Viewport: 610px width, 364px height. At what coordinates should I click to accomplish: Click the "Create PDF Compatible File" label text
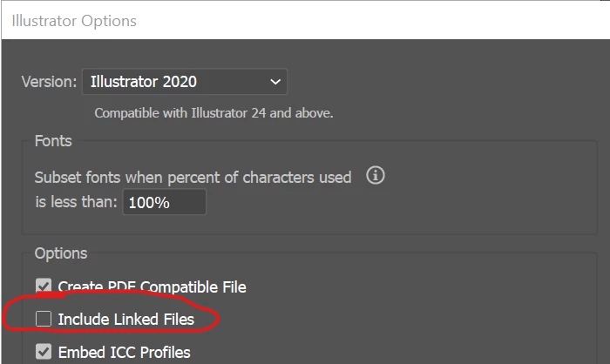coord(152,287)
